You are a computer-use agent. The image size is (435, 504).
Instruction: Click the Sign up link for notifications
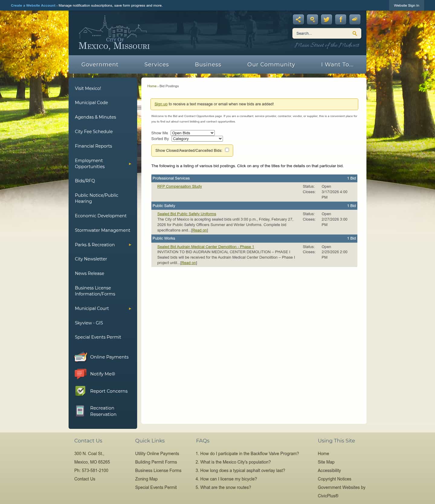coord(161,104)
